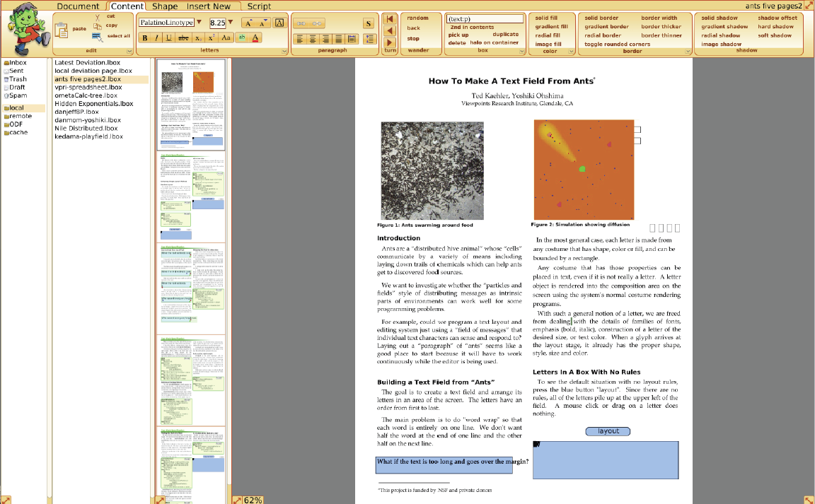This screenshot has width=815, height=504.
Task: Switch to the Shape tab
Action: pyautogui.click(x=165, y=6)
